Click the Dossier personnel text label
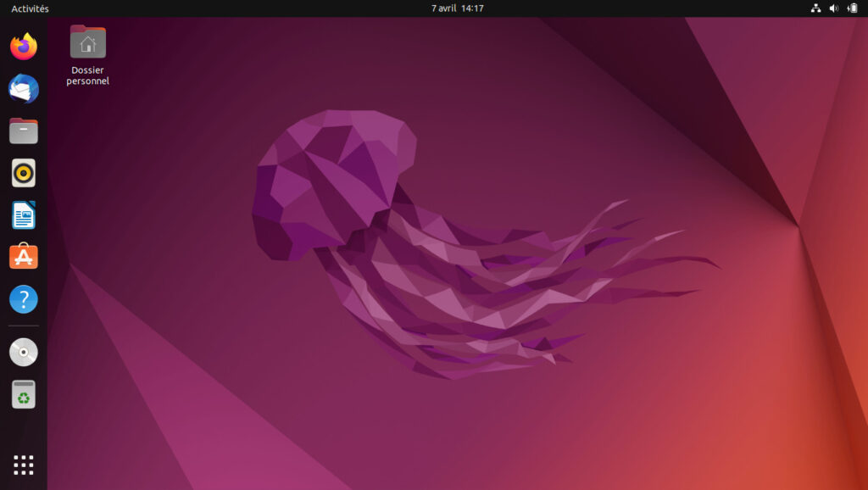This screenshot has width=868, height=490. click(87, 75)
